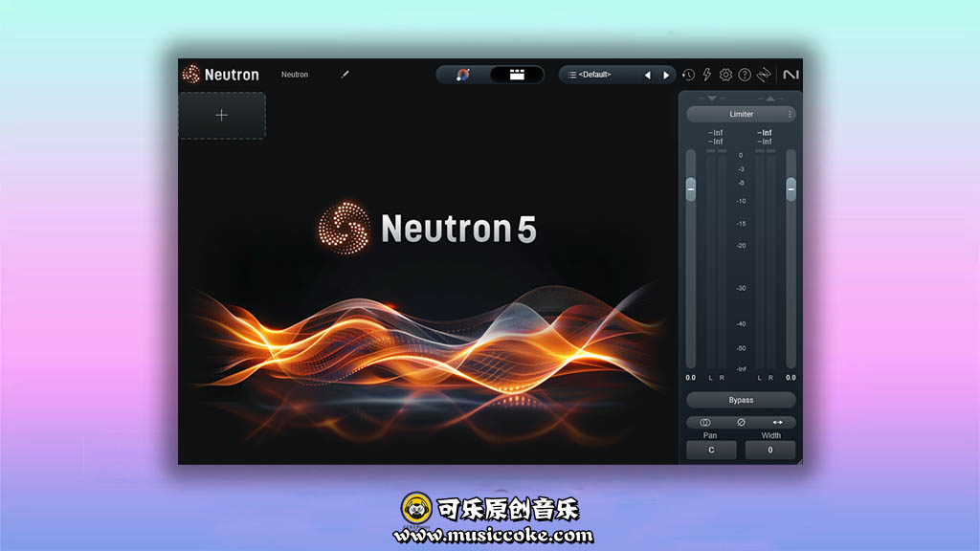Click the Bypass button
This screenshot has height=551, width=980.
[741, 400]
